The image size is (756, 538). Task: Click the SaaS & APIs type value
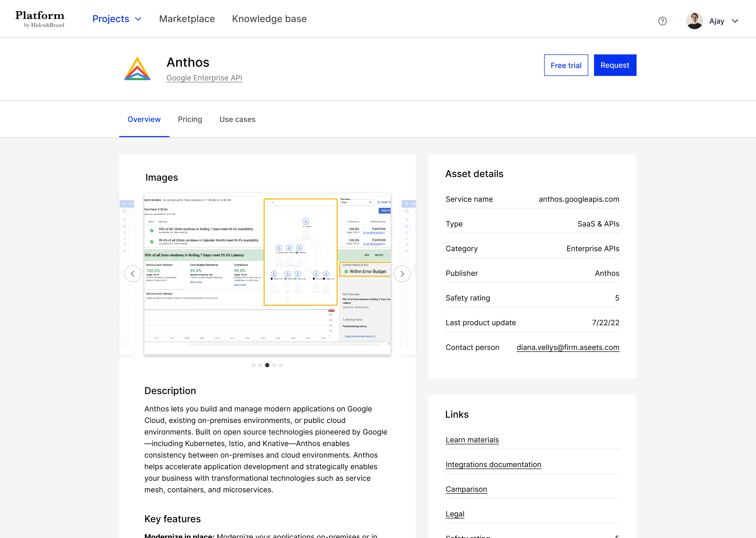tap(598, 224)
